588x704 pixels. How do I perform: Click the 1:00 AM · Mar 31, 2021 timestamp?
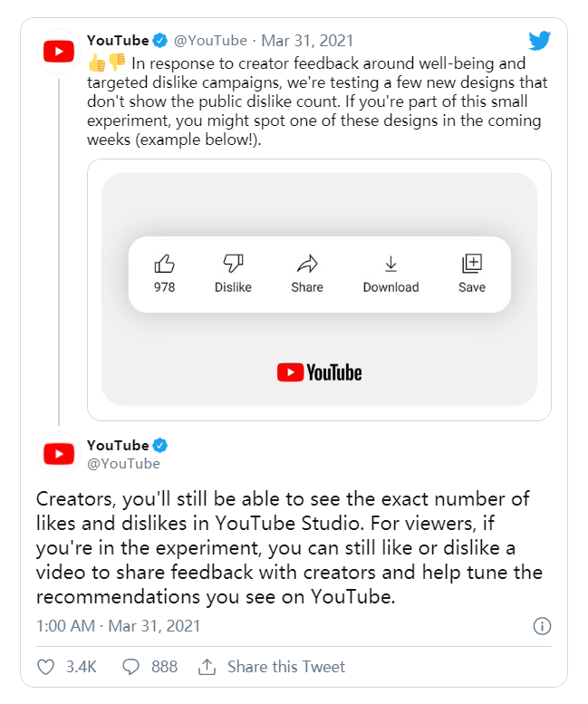119,626
